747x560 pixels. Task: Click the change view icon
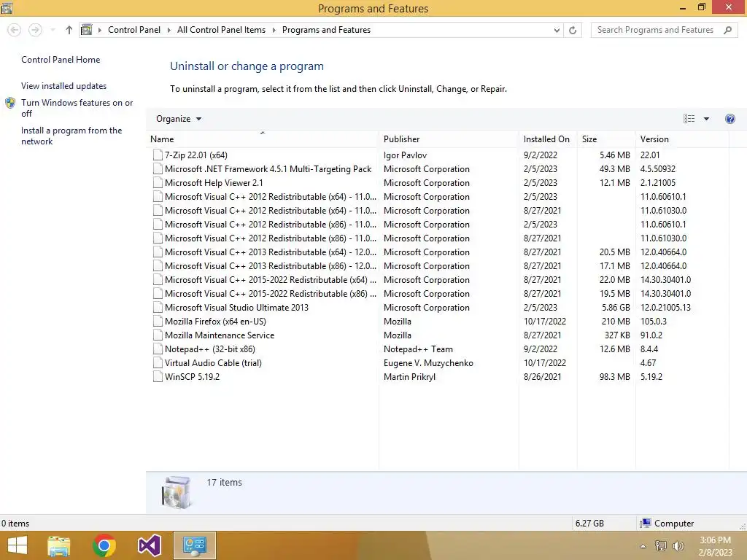pyautogui.click(x=689, y=119)
